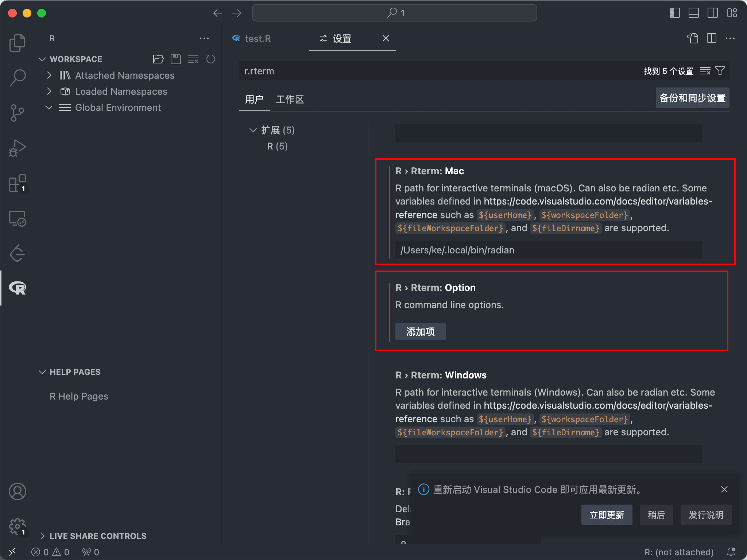Open the Run and Debug view
747x560 pixels.
pyautogui.click(x=17, y=148)
